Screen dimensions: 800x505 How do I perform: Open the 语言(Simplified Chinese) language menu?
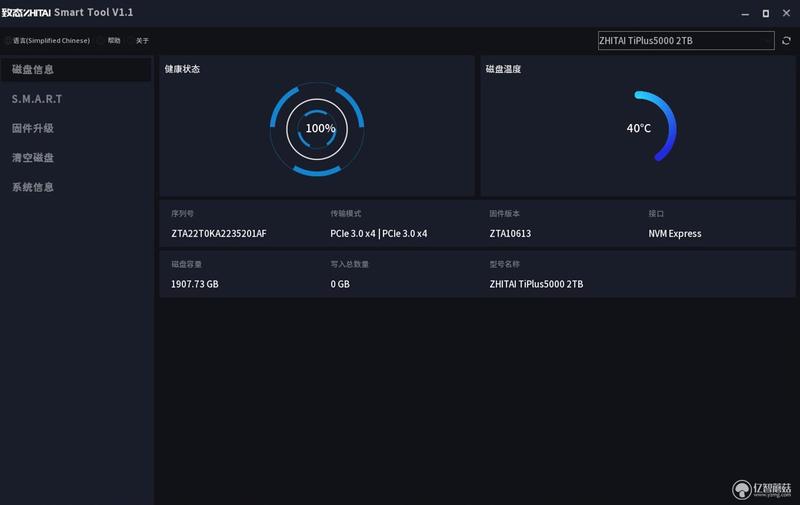pos(51,40)
